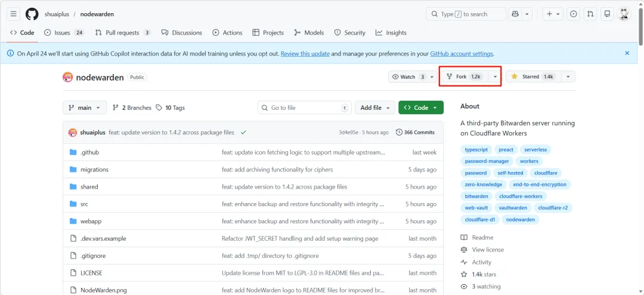This screenshot has height=295, width=644.
Task: Open the Create new plus dropdown
Action: (553, 14)
